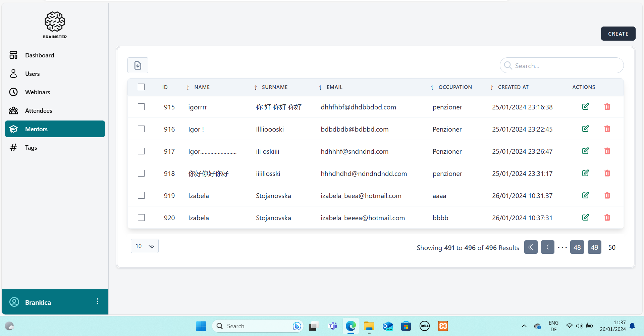Click the CREATE button
The width and height of the screenshot is (644, 336).
tap(618, 34)
